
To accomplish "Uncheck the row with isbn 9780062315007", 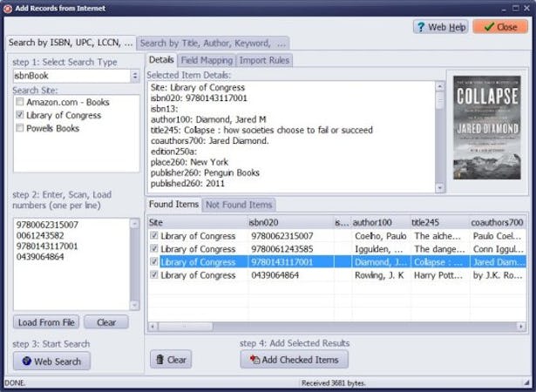I will (x=154, y=235).
